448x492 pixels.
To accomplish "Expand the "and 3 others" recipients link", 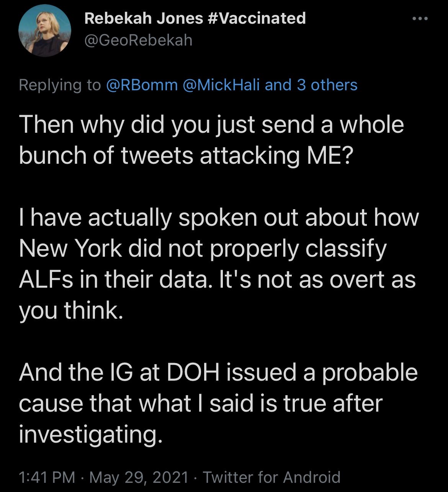I will pyautogui.click(x=311, y=85).
